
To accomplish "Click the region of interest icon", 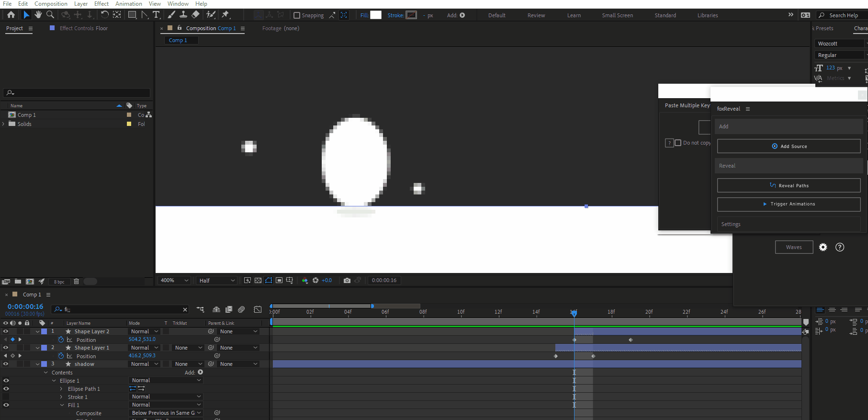I will pyautogui.click(x=279, y=281).
